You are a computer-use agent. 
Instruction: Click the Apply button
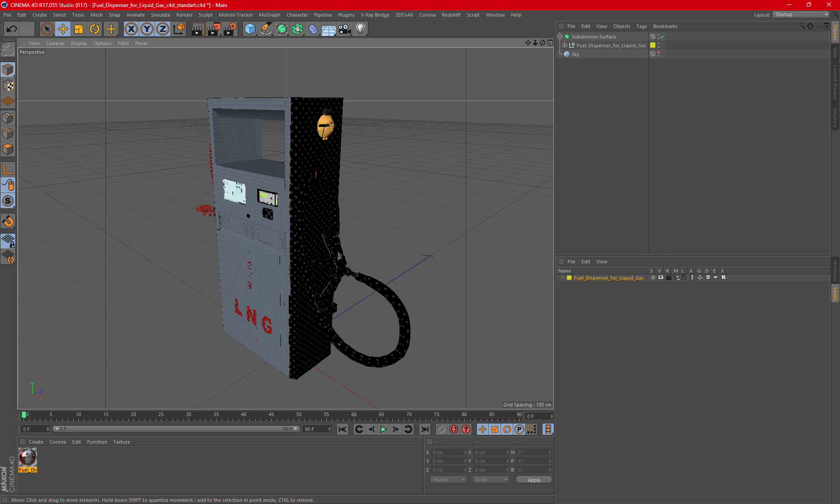[x=533, y=480]
